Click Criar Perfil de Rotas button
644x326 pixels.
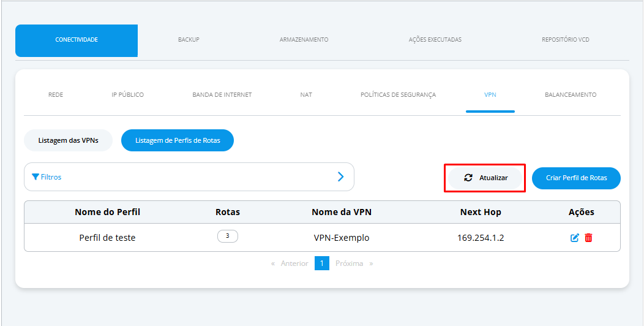tap(576, 178)
